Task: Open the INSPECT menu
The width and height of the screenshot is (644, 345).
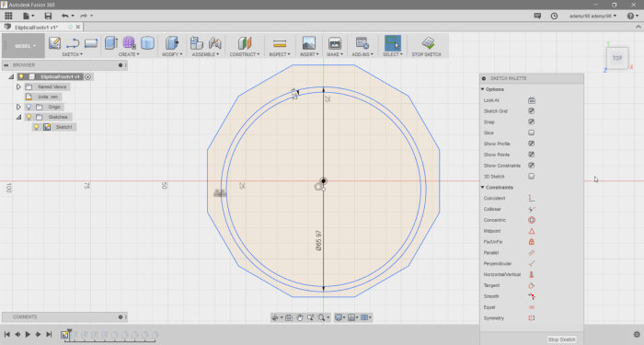Action: 280,54
